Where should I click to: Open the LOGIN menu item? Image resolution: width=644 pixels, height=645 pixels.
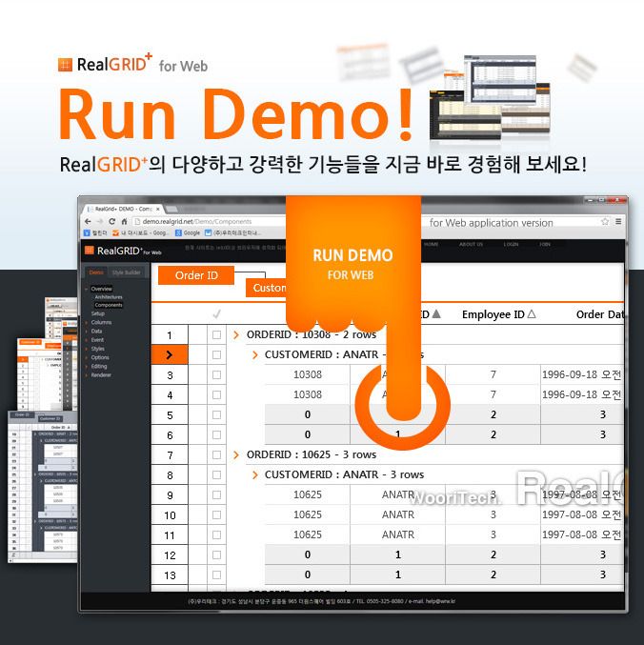click(x=512, y=244)
